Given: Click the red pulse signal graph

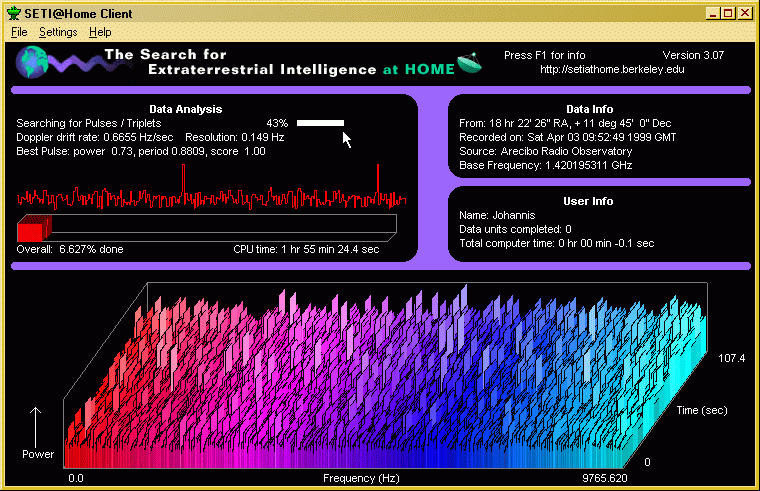Looking at the screenshot, I should point(211,187).
